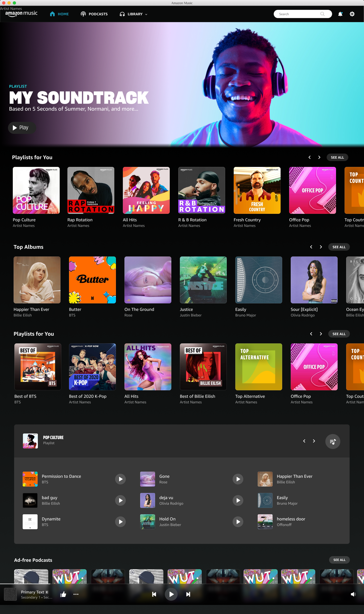
Task: Show previous items in first Playlists for You
Action: tap(310, 157)
